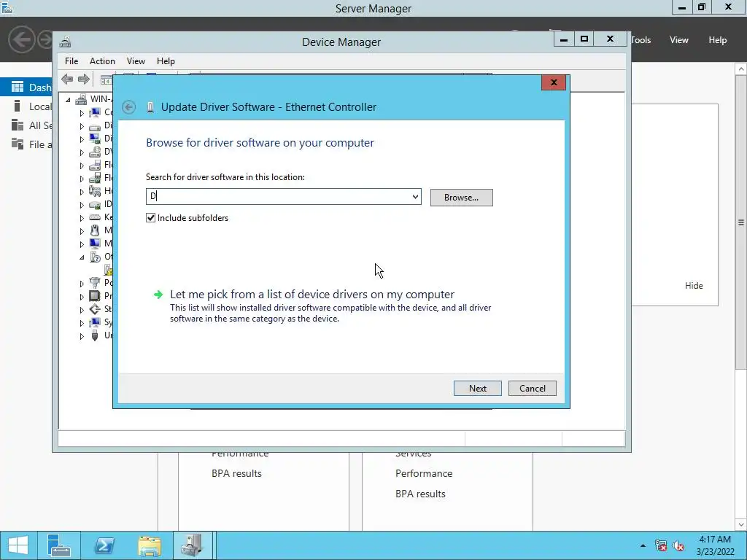The width and height of the screenshot is (747, 560).
Task: Choose Let me pick from a list of device drivers
Action: (312, 295)
